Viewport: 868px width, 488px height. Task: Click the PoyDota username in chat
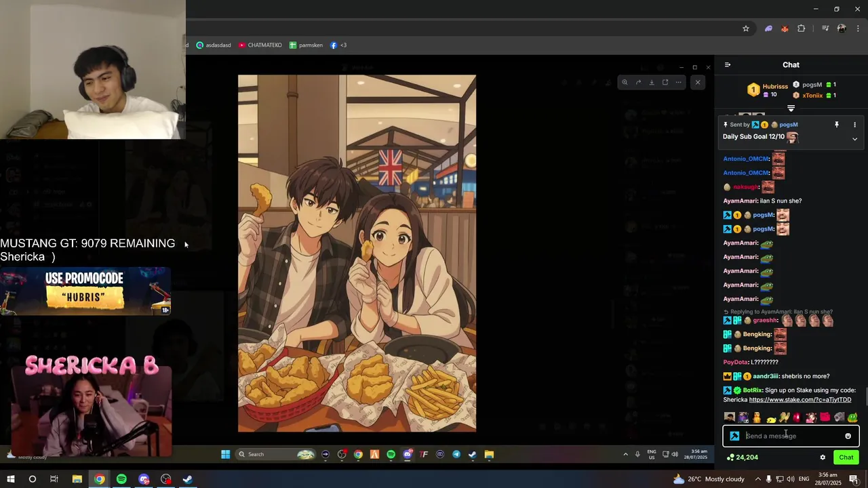pyautogui.click(x=736, y=363)
